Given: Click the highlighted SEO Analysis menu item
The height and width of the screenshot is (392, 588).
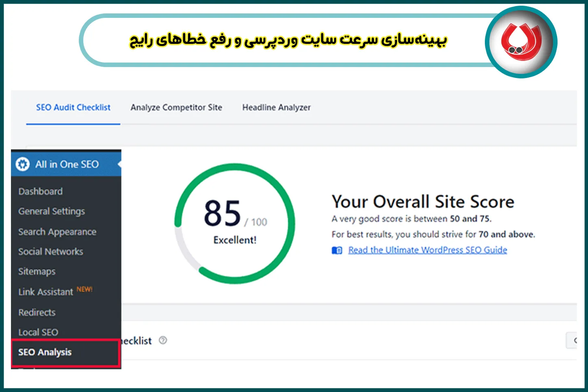Looking at the screenshot, I should 45,352.
